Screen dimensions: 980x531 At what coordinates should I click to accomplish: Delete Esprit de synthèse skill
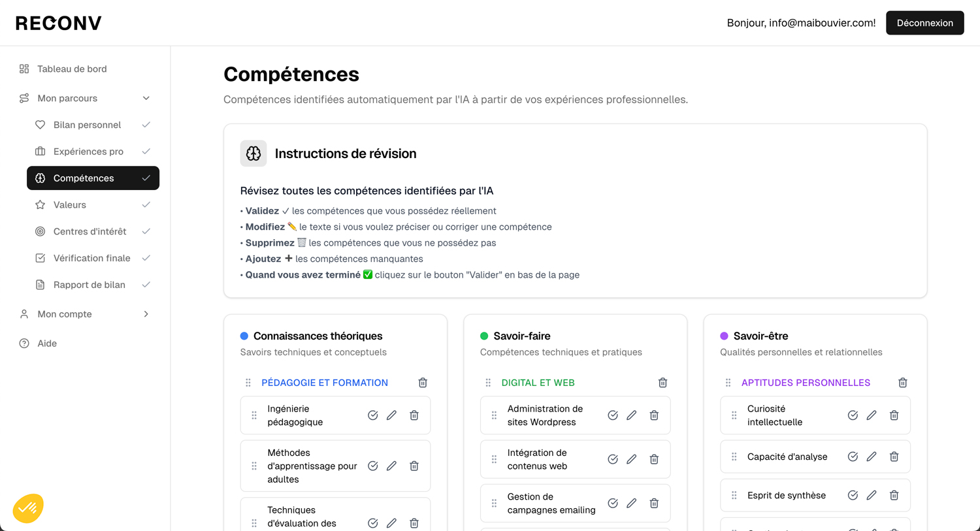pos(894,496)
